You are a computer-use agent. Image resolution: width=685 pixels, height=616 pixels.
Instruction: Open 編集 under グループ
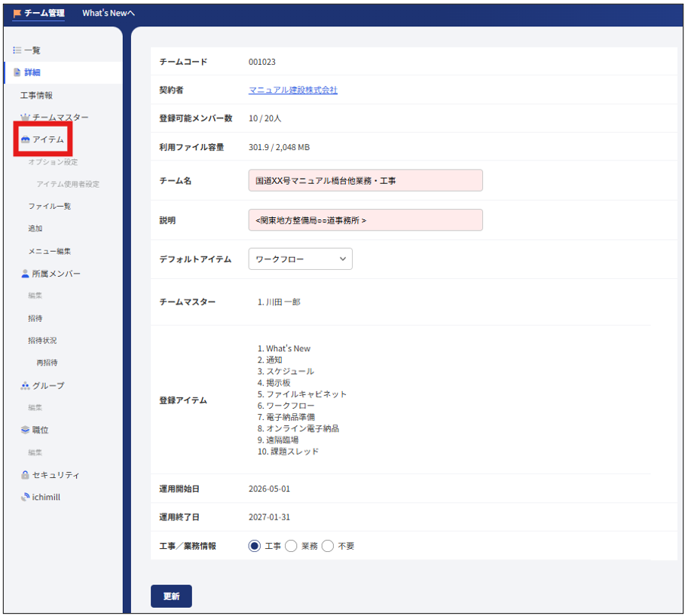pos(35,407)
